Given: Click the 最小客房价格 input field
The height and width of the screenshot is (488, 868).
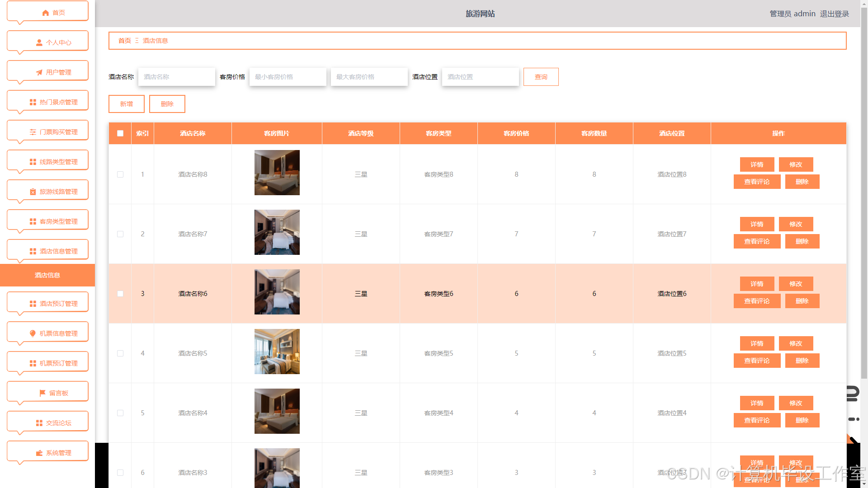Looking at the screenshot, I should point(288,77).
